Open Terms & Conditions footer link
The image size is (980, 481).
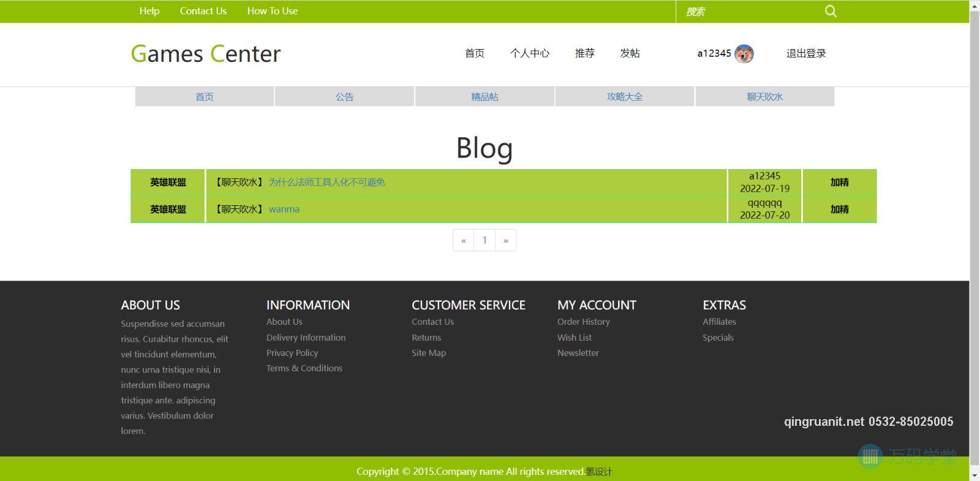point(304,368)
